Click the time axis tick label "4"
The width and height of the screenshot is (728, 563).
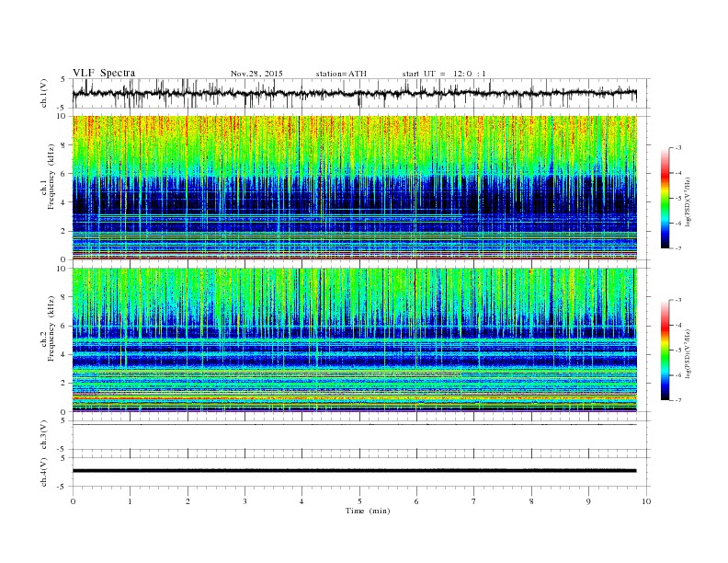point(301,501)
